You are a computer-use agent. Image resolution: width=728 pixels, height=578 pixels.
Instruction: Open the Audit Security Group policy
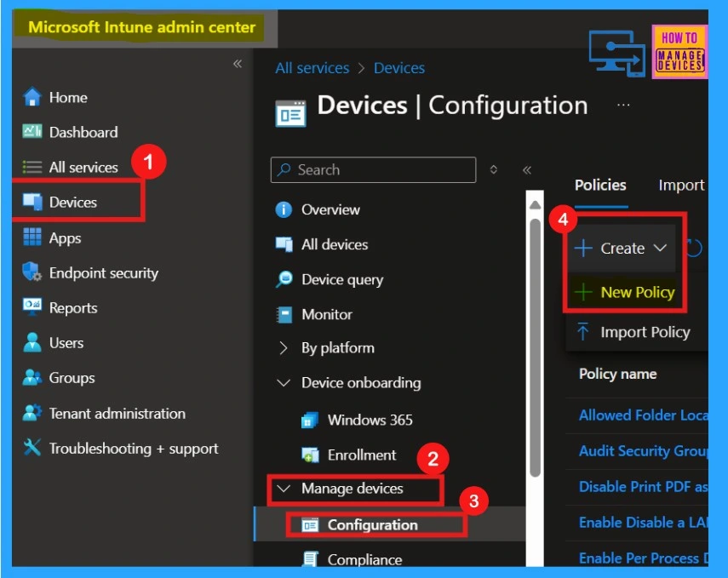point(643,451)
